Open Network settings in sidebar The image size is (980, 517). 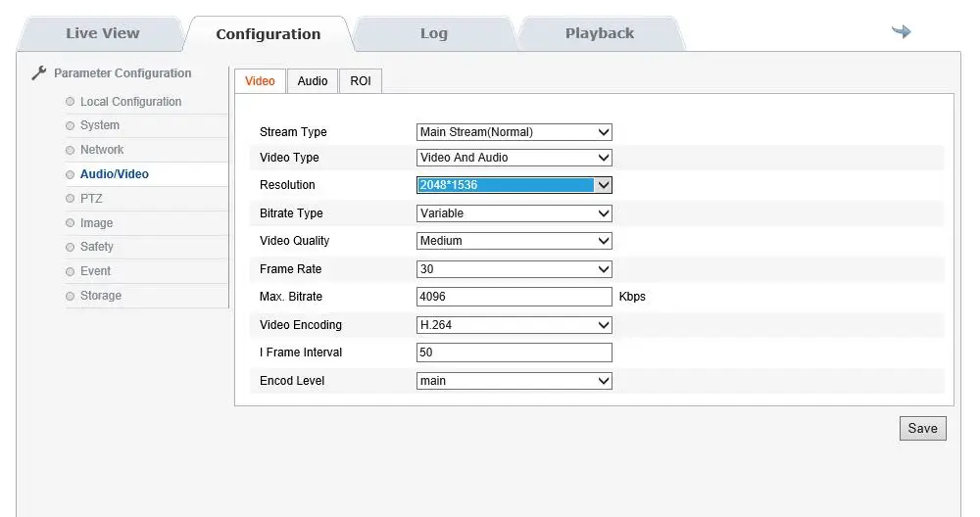click(x=102, y=150)
